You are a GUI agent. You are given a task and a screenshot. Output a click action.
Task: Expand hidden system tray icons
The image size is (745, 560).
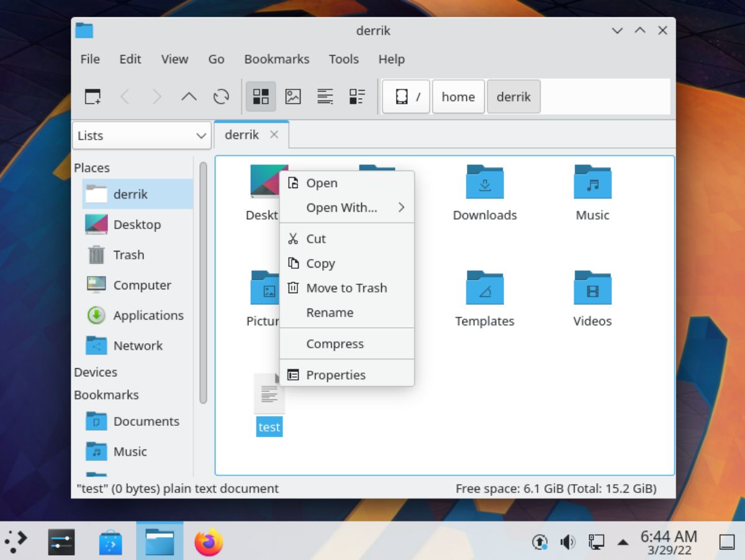[x=623, y=541]
